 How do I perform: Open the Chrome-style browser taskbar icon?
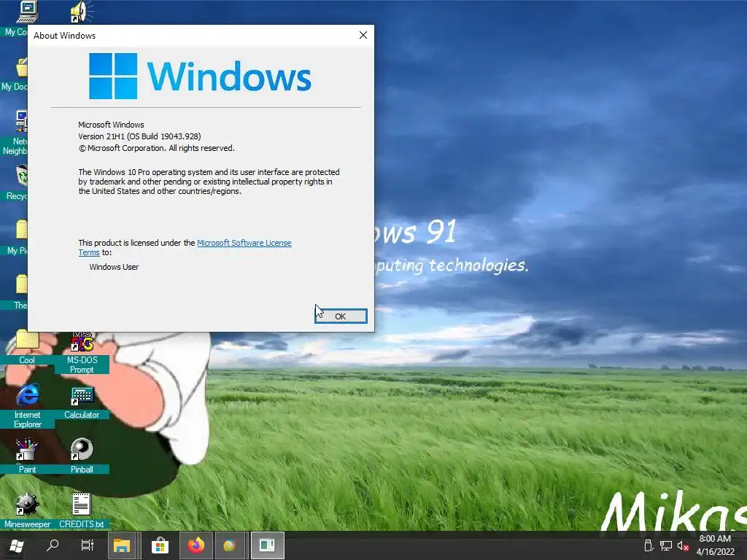[x=230, y=545]
